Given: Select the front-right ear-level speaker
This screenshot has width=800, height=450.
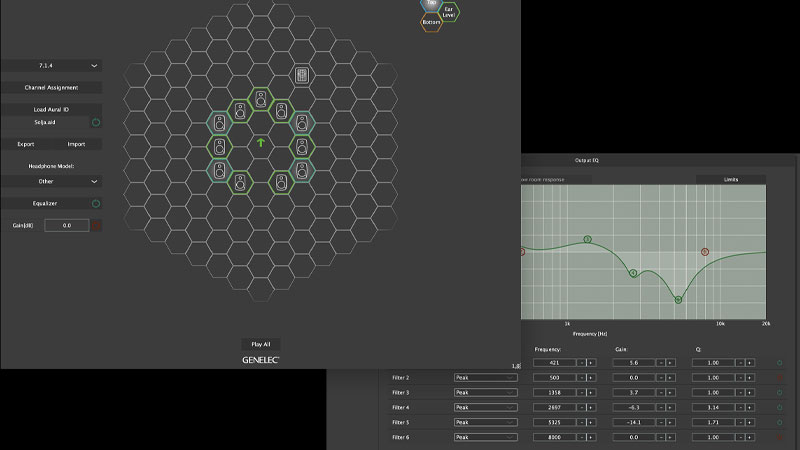Looking at the screenshot, I should pyautogui.click(x=281, y=111).
